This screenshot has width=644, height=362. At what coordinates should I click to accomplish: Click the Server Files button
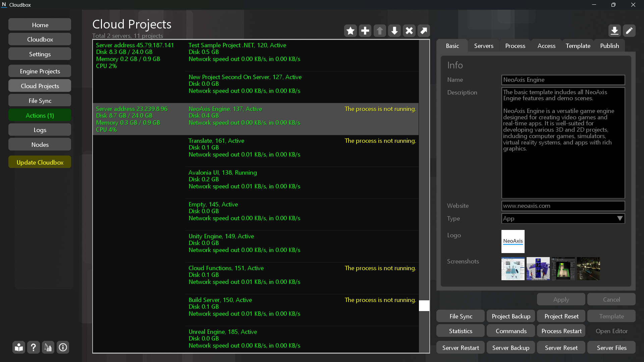pyautogui.click(x=611, y=348)
